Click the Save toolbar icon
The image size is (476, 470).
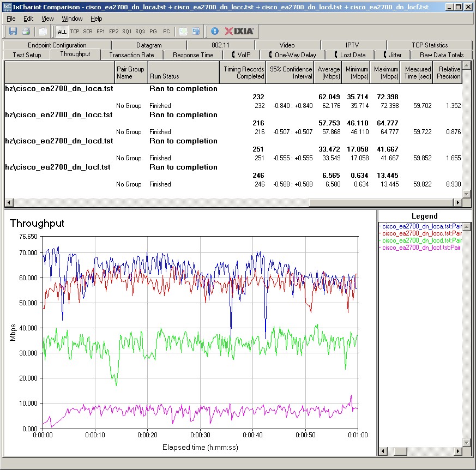click(13, 31)
